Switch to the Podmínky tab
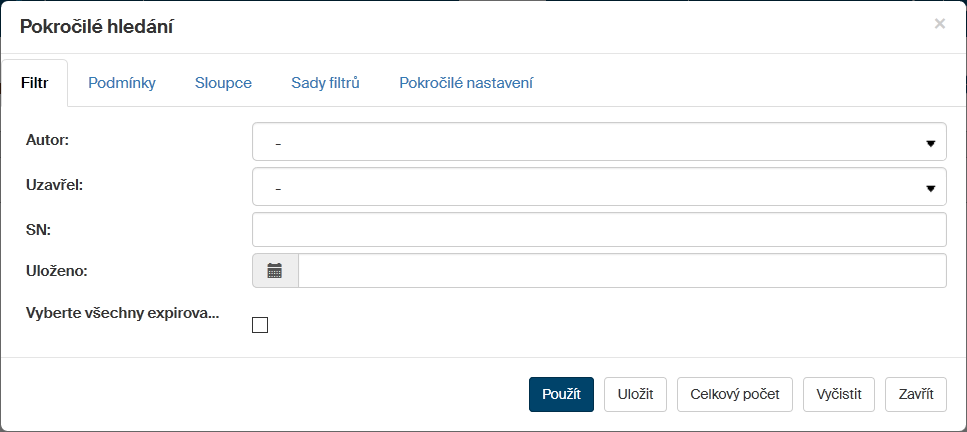Screen dimensions: 967x432 tap(122, 83)
